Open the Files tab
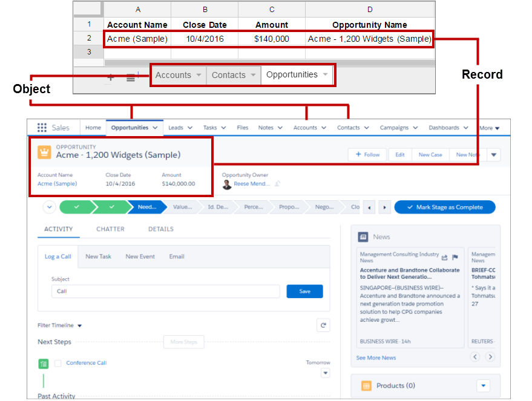 click(243, 128)
